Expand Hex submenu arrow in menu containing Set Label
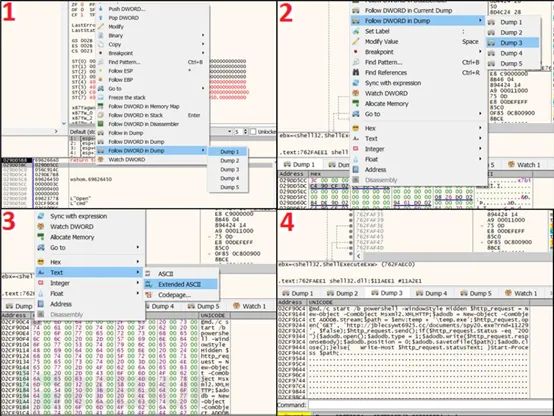This screenshot has width=554, height=416. pos(480,128)
